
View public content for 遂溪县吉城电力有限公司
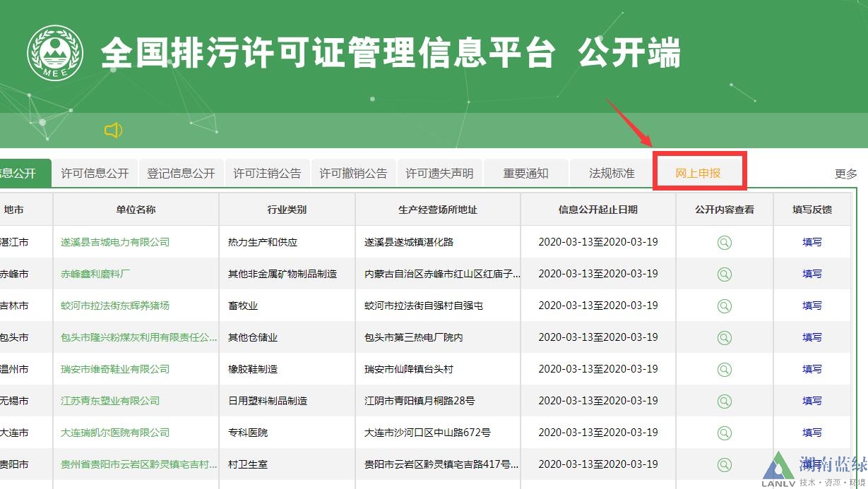point(724,243)
